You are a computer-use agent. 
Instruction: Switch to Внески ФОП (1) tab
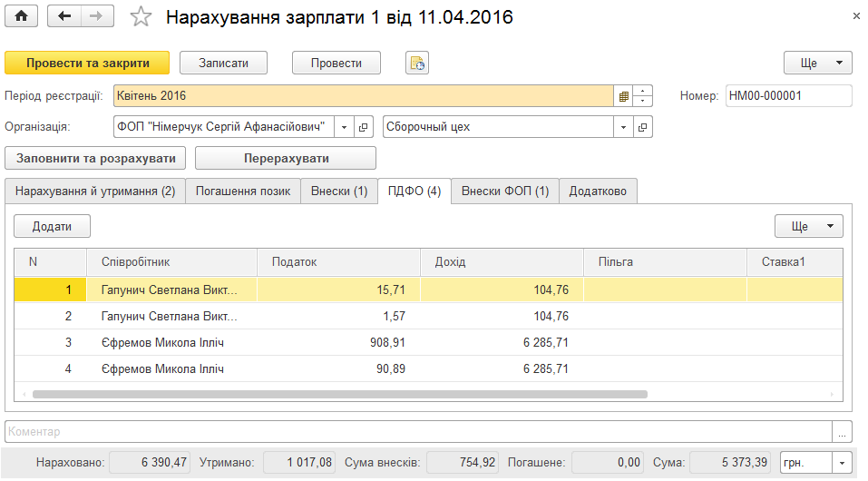click(505, 191)
